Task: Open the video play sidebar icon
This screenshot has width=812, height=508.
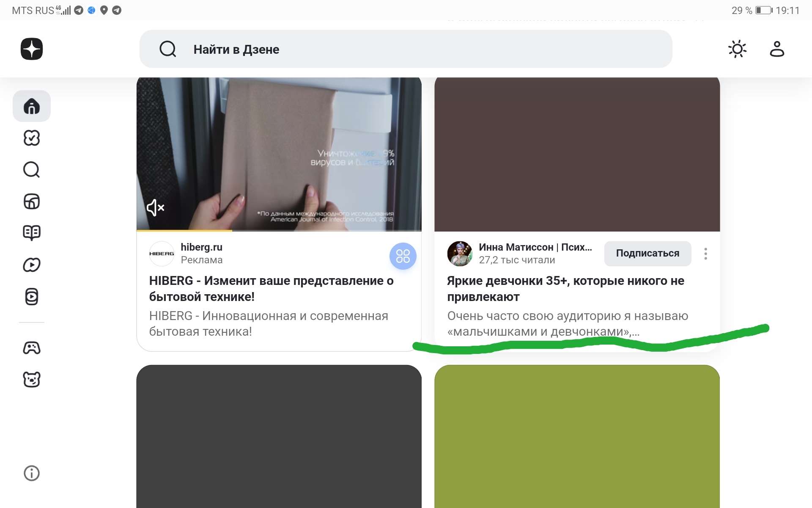Action: coord(32,265)
